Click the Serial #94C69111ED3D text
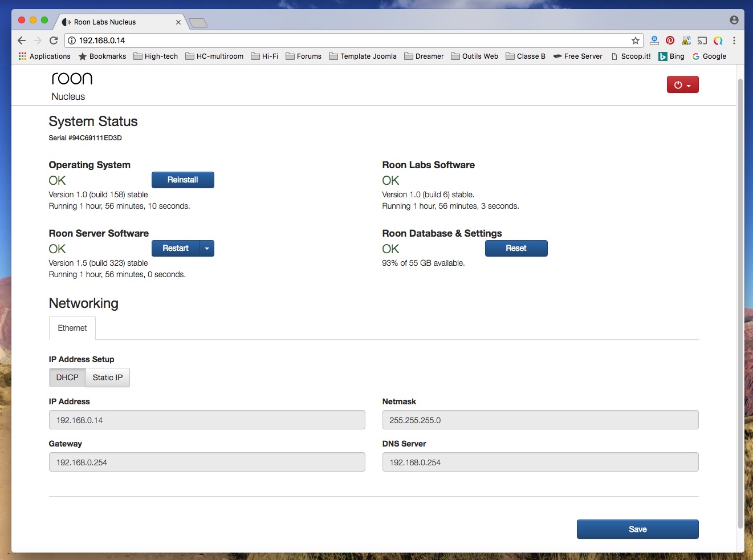This screenshot has height=560, width=753. pyautogui.click(x=86, y=138)
